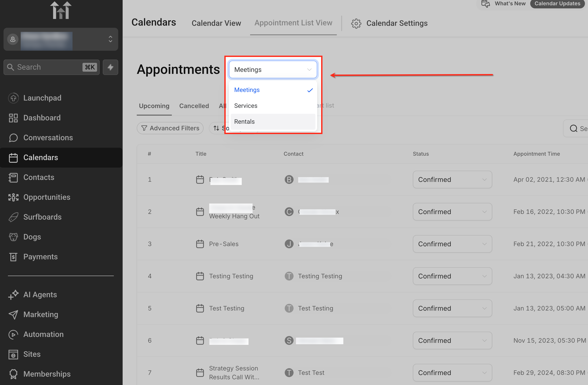This screenshot has height=385, width=588.
Task: Collapse the Meetings dropdown selector
Action: click(x=273, y=70)
